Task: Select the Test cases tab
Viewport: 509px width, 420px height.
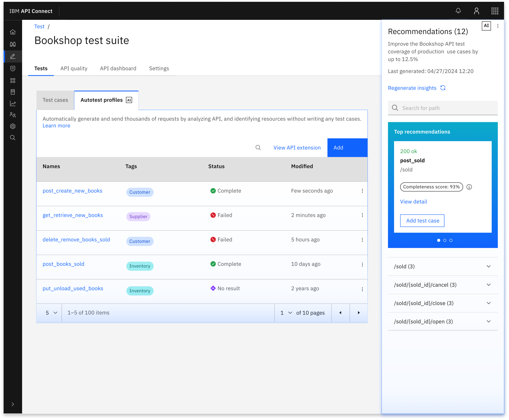Action: click(55, 100)
